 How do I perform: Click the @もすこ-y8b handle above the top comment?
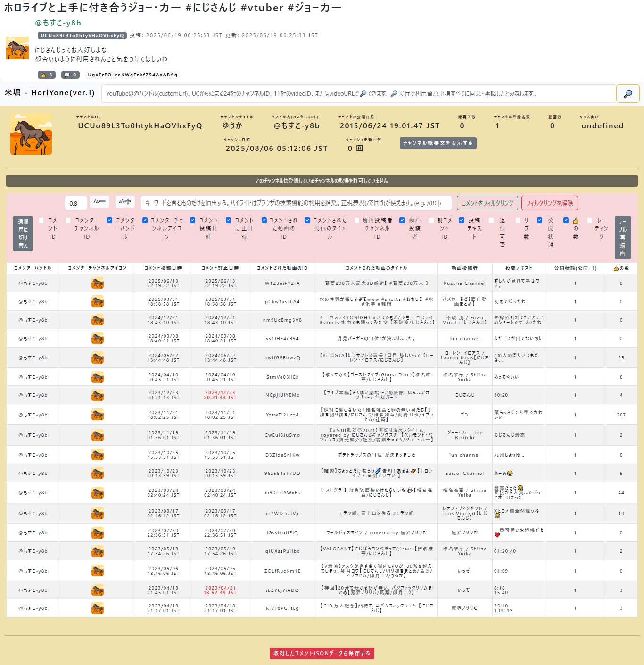click(x=58, y=23)
